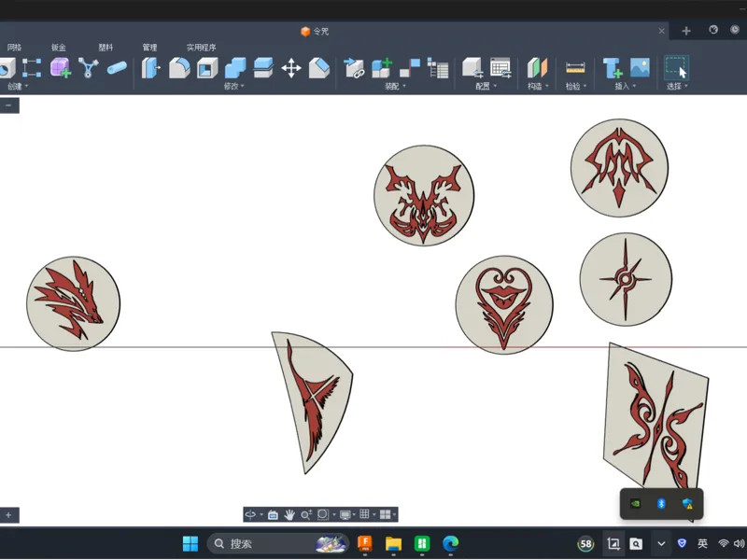Switch to the 网格 tab
This screenshot has width=747, height=560.
(x=14, y=48)
